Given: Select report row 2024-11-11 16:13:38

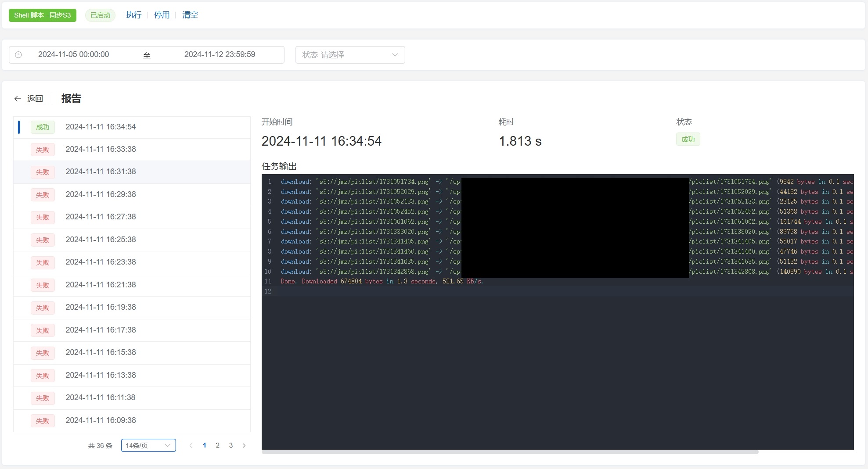Looking at the screenshot, I should [132, 376].
